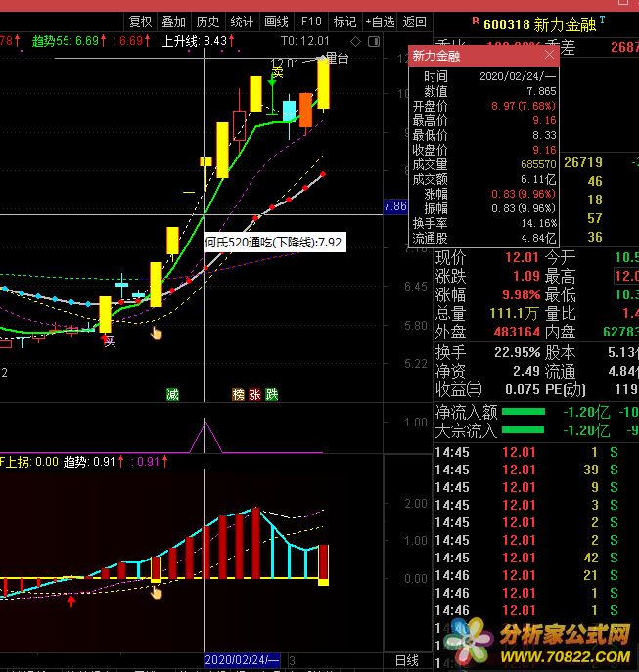Click the 2020/02/24 date marker on timeline
Image resolution: width=639 pixels, height=672 pixels.
pos(241,661)
